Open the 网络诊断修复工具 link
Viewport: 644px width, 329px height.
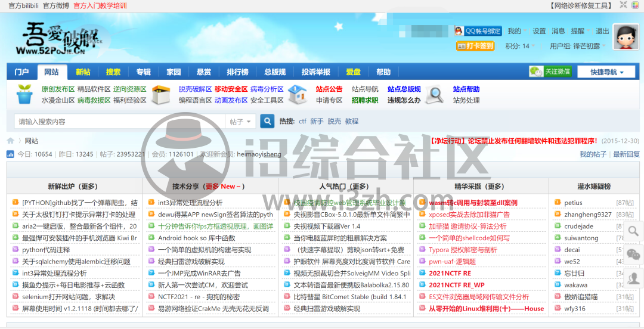point(581,6)
